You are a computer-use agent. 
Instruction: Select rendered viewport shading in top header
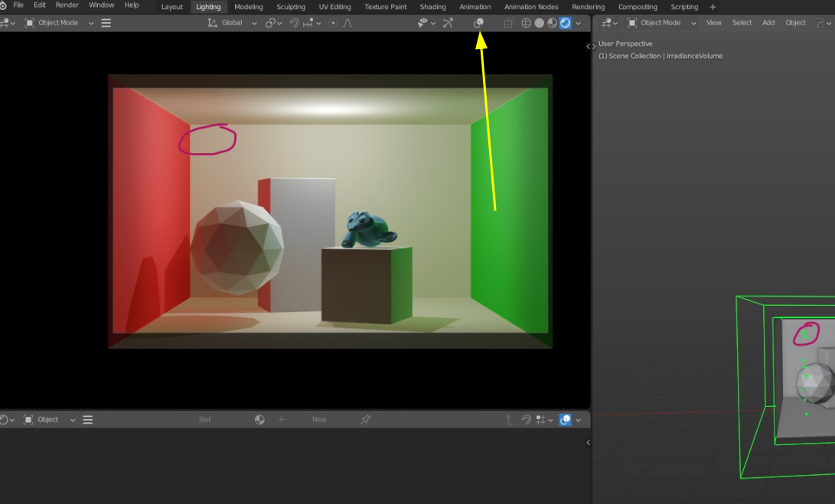pos(565,23)
